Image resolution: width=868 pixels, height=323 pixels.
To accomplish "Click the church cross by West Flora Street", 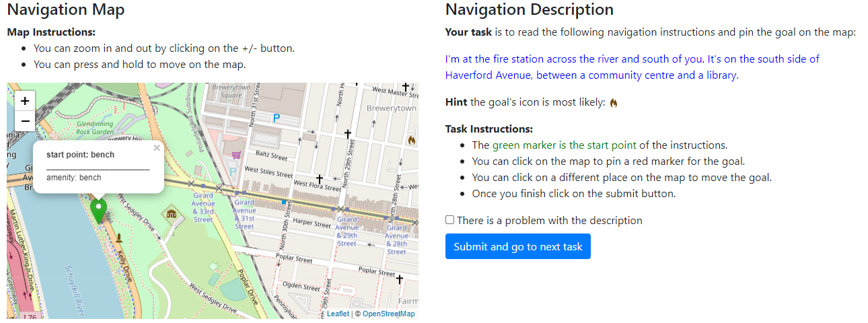I will click(320, 178).
